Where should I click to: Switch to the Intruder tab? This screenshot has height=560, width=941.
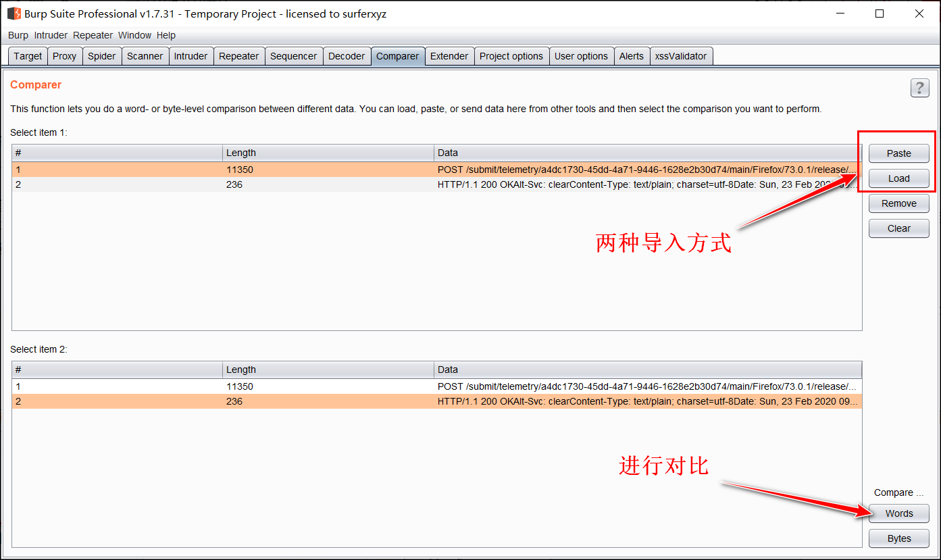click(190, 56)
